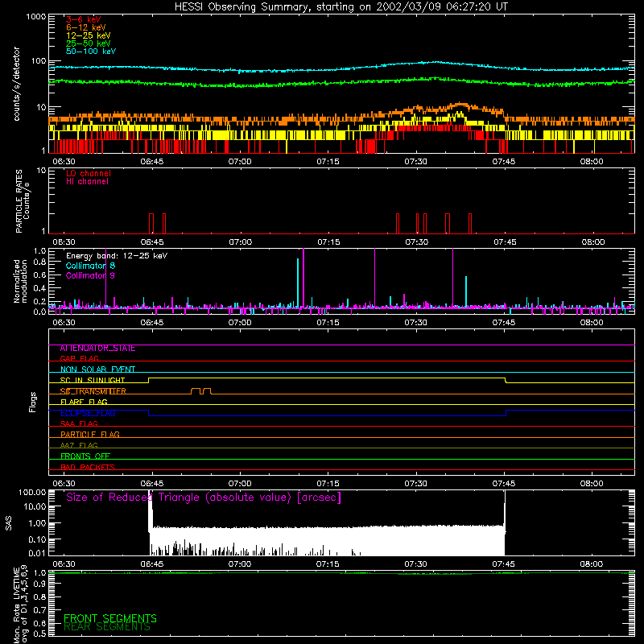Screen dimensions: 644x644
Task: Click the olive A47_FLAG label
Action: tap(79, 446)
